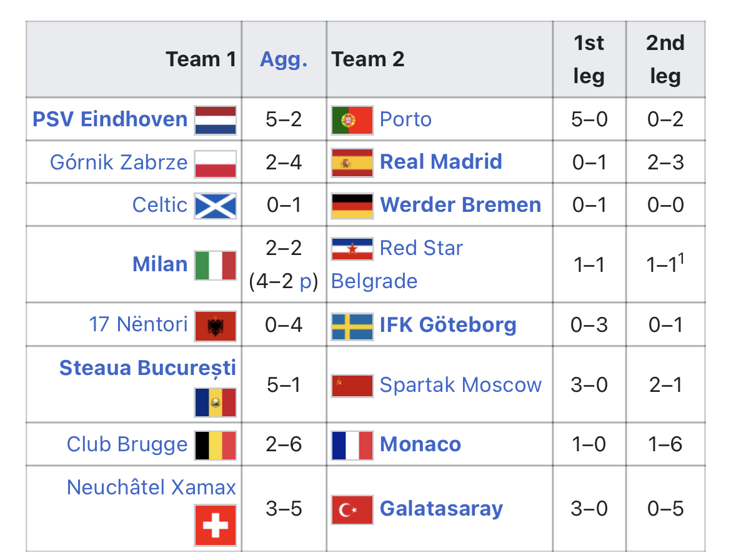Click the Portugal flag next to Porto
This screenshot has height=560, width=731.
(352, 120)
